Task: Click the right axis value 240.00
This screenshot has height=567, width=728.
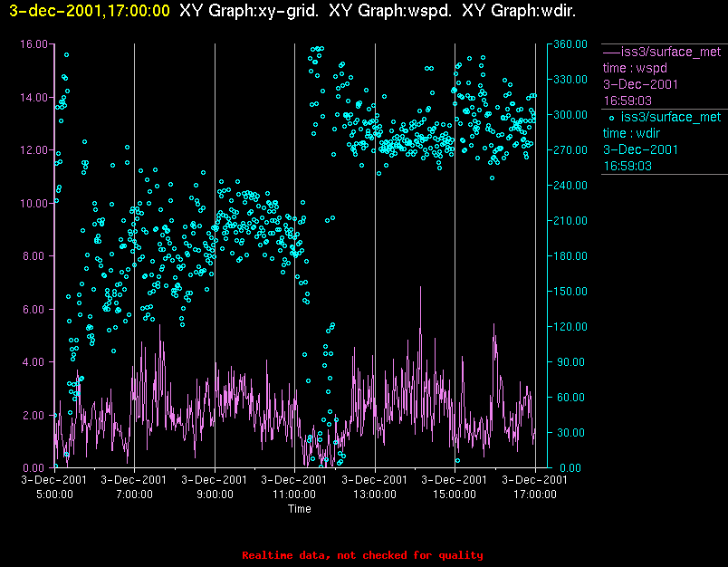Action: (x=570, y=186)
